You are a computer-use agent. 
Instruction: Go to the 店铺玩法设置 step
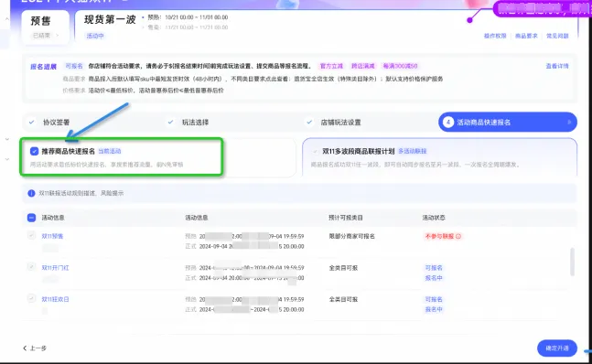pos(340,123)
